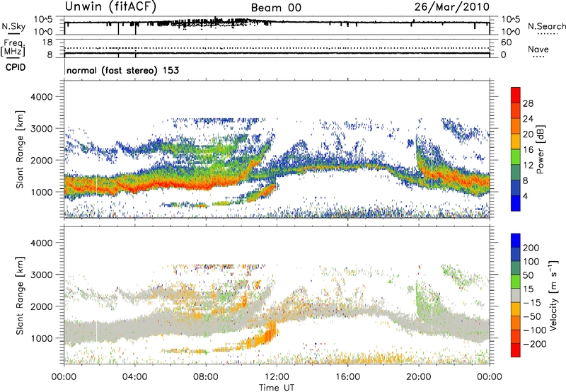Click the "Time UT" axis label

tap(277, 388)
